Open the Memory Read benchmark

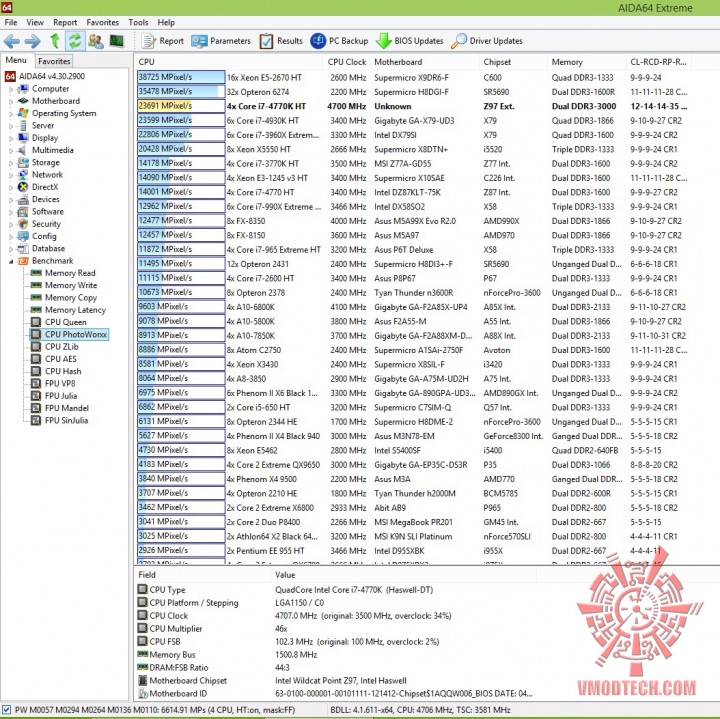(70, 273)
